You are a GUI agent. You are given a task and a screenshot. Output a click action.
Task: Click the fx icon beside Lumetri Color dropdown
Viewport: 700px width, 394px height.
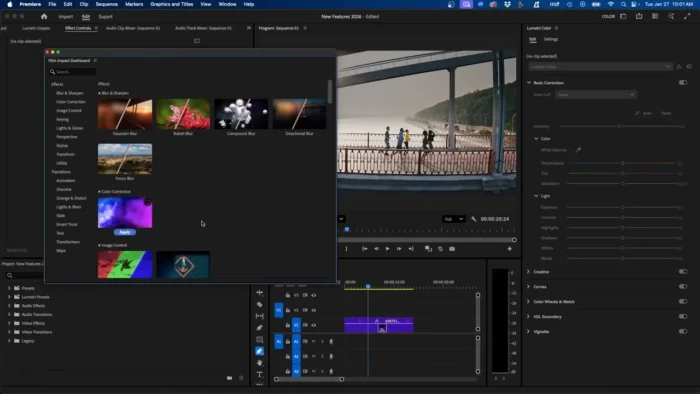(x=679, y=66)
